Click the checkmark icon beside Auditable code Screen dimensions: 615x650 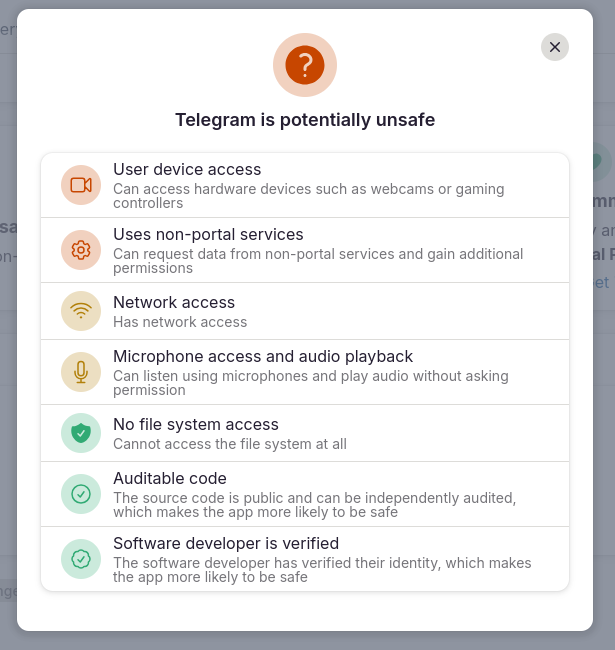pos(81,494)
